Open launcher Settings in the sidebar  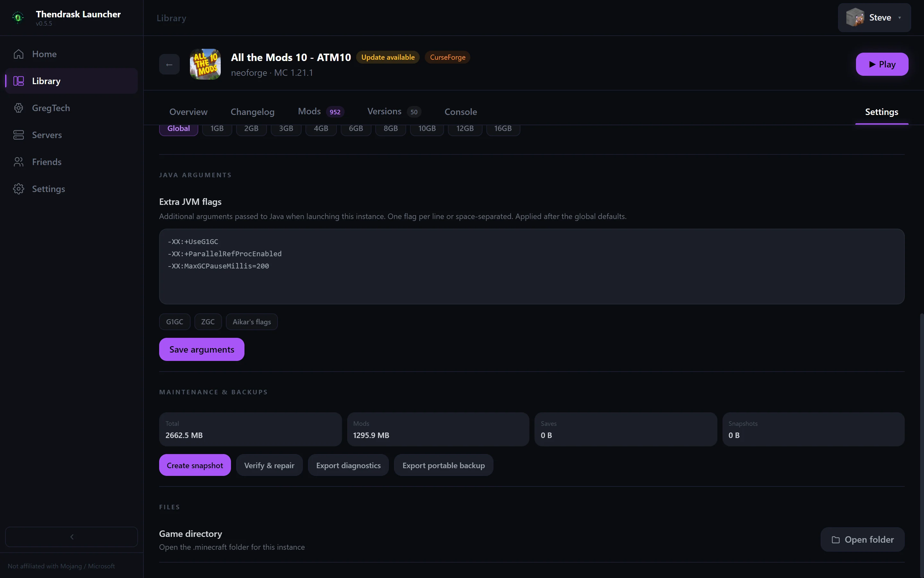(x=72, y=189)
